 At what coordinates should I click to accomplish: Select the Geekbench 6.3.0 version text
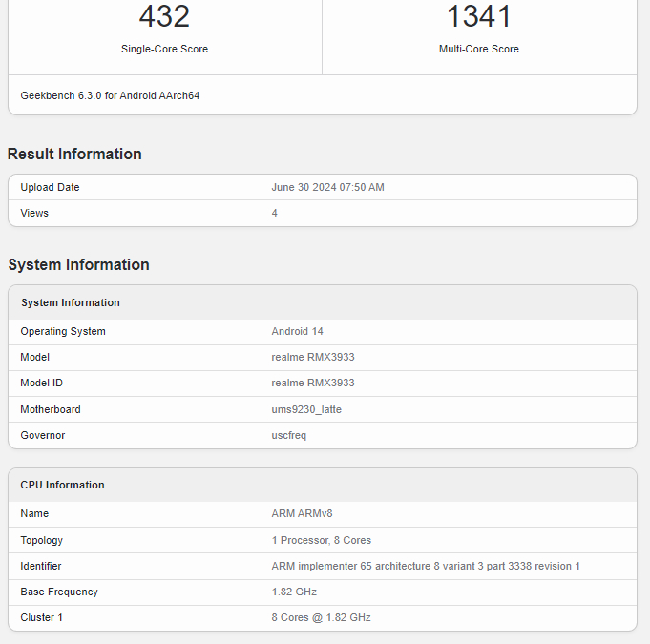tap(110, 95)
